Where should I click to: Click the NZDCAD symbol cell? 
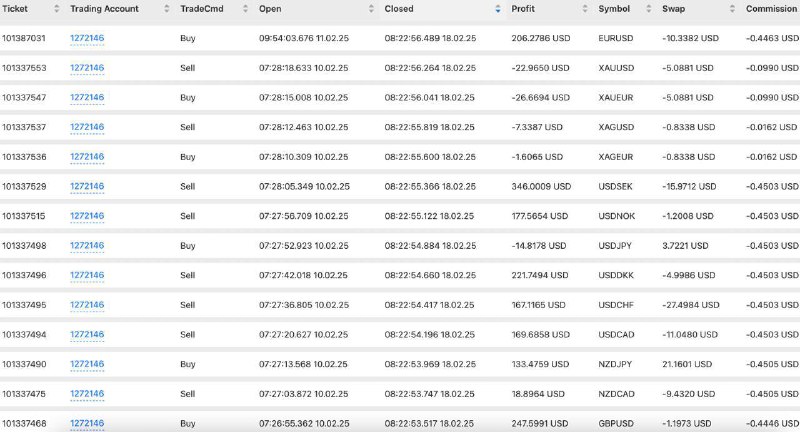[x=616, y=393]
